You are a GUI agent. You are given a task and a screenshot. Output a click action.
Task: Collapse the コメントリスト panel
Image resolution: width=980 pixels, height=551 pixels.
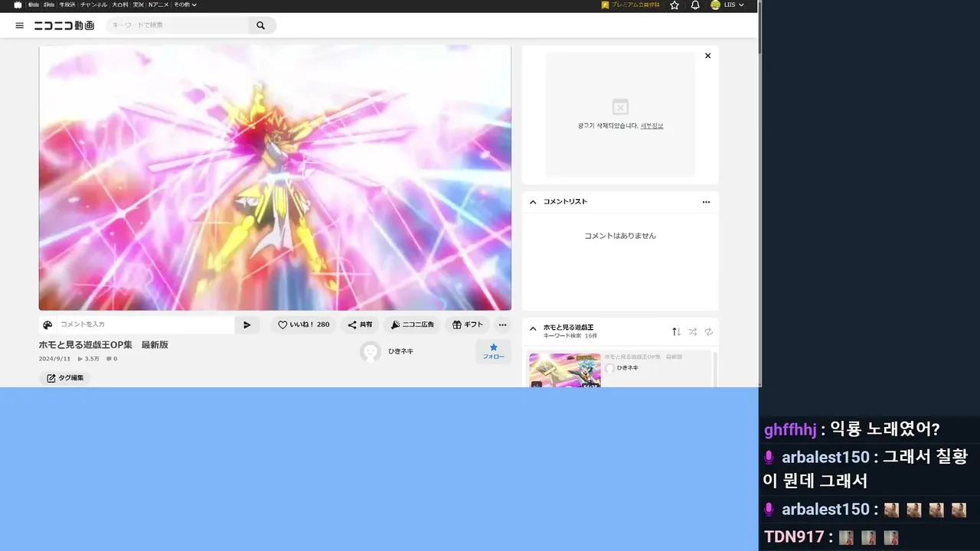click(533, 202)
